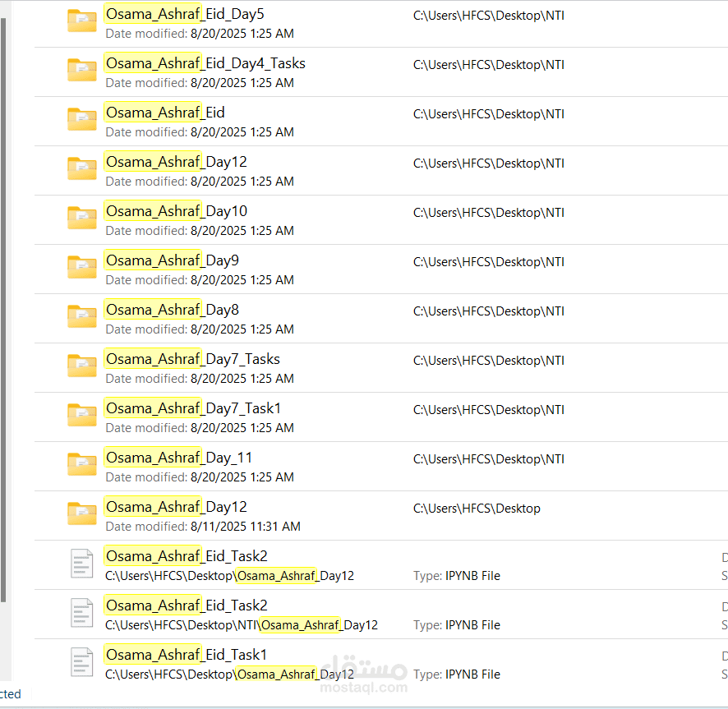This screenshot has height=709, width=728.
Task: Select Osama_Ashraf_Eid_Task1 file name
Action: [187, 655]
